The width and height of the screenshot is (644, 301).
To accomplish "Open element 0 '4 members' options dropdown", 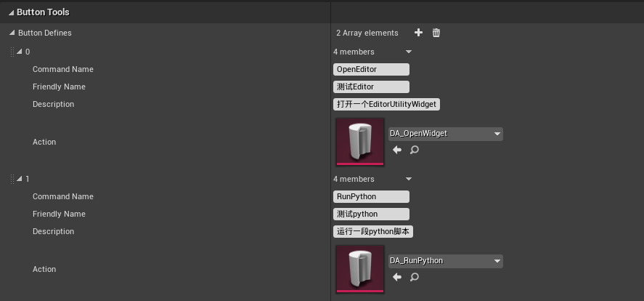I will coord(408,52).
